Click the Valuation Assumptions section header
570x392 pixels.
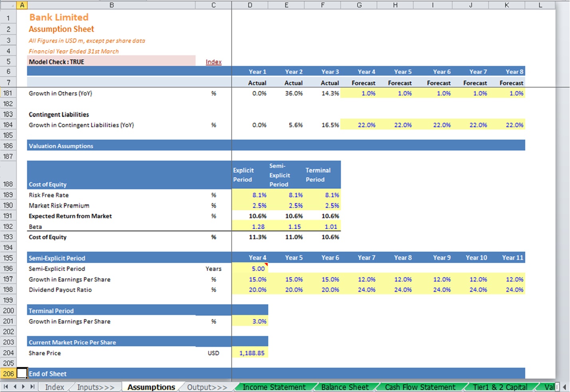61,146
